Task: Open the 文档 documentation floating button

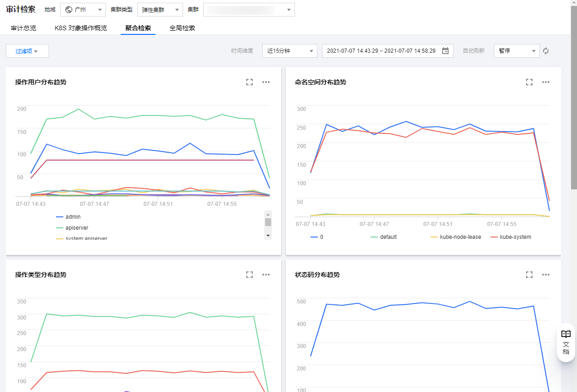Action: pos(566,343)
